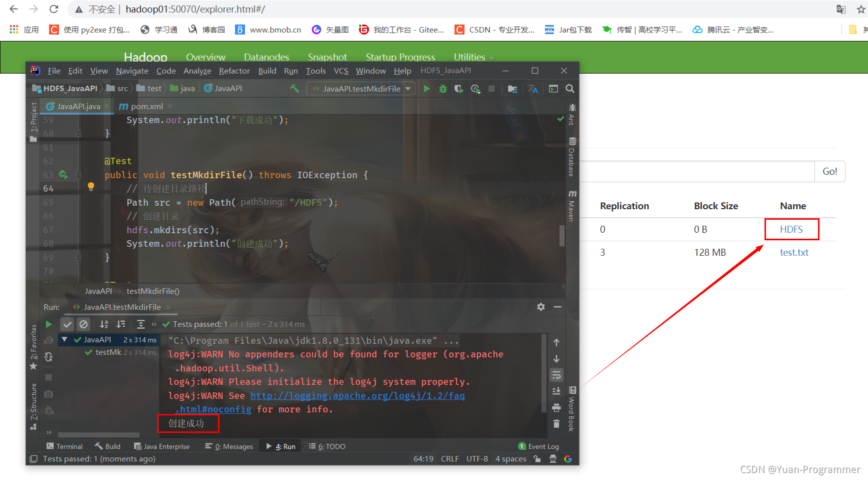This screenshot has height=480, width=868.
Task: Toggle read-only lock icon in status bar
Action: click(x=537, y=459)
